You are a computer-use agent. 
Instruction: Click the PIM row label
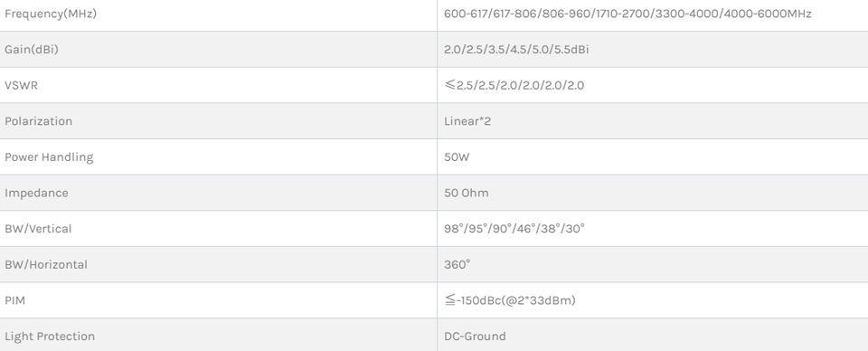coord(15,300)
